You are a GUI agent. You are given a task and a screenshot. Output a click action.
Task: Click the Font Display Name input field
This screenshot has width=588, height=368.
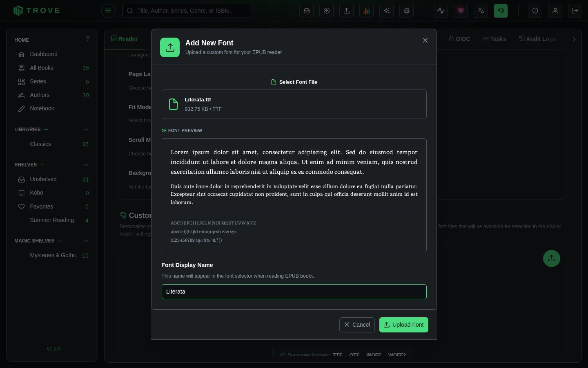tap(294, 292)
